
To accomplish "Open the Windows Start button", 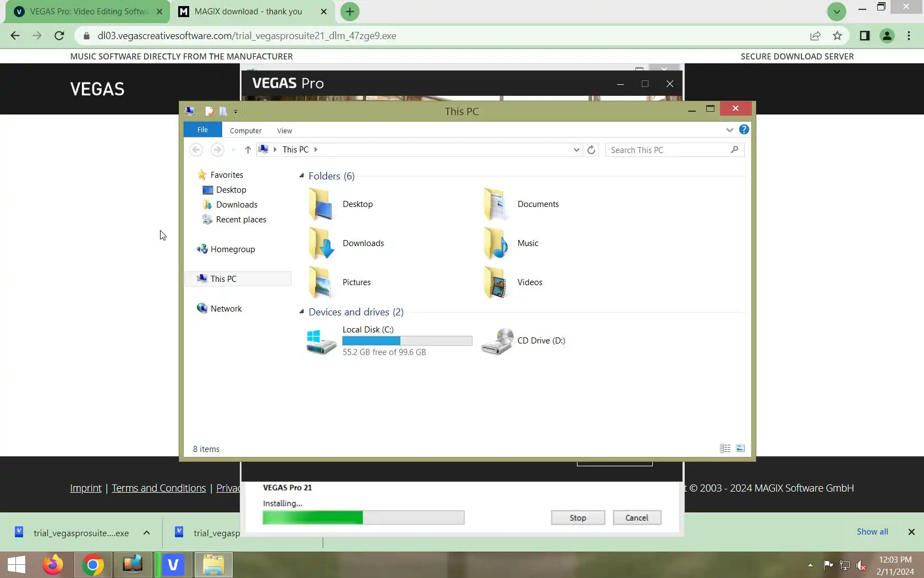I will (x=16, y=565).
